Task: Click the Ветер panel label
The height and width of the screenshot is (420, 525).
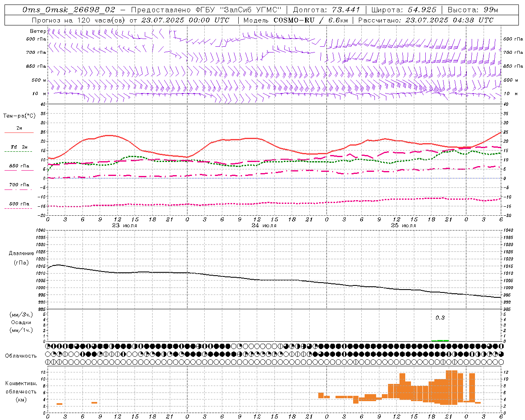Action: (x=38, y=31)
